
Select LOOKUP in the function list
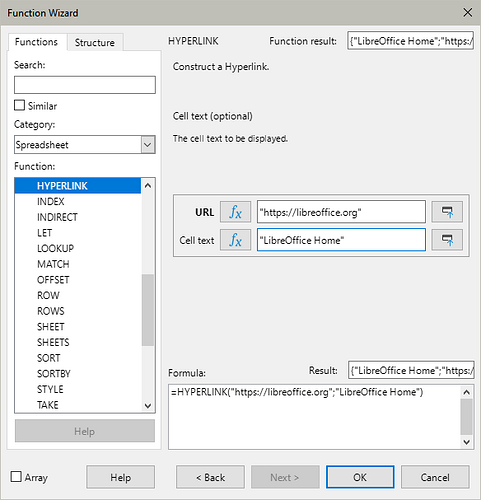(x=78, y=248)
